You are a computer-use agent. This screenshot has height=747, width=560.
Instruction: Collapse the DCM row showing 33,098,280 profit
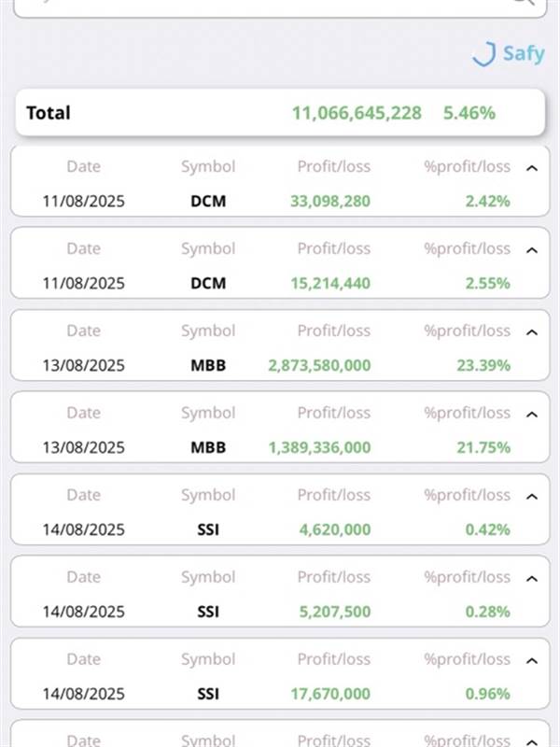tap(532, 168)
